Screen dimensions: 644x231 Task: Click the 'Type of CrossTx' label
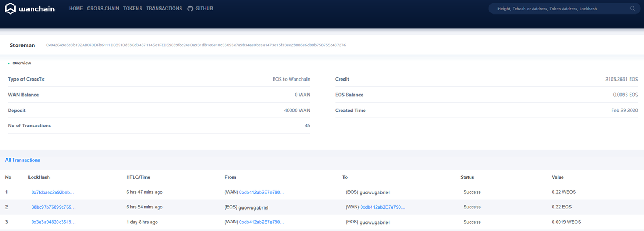tap(26, 80)
